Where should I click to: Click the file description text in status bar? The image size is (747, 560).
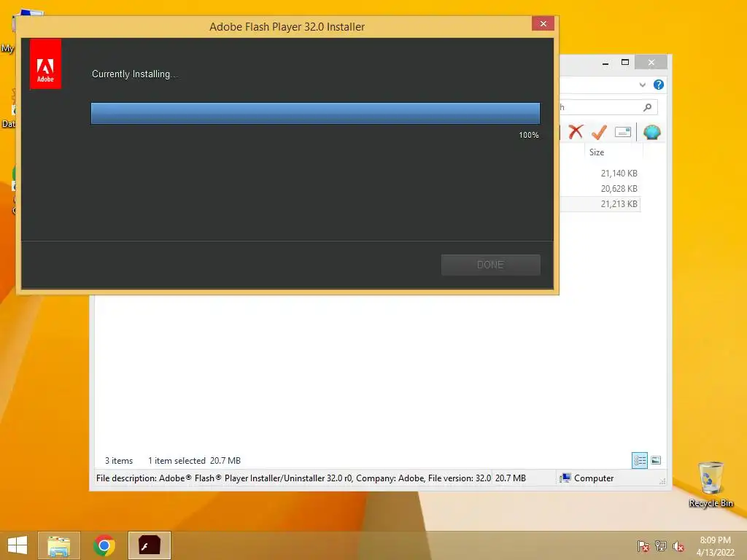point(293,478)
